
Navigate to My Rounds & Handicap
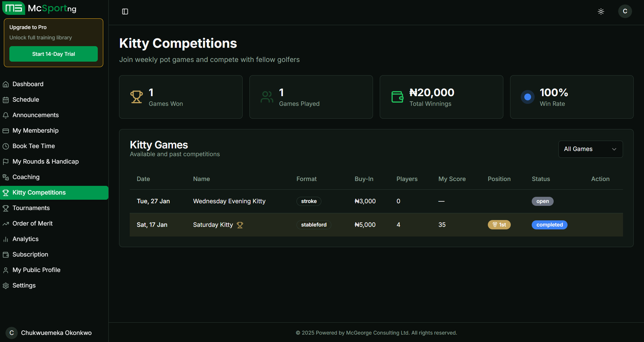pos(45,161)
